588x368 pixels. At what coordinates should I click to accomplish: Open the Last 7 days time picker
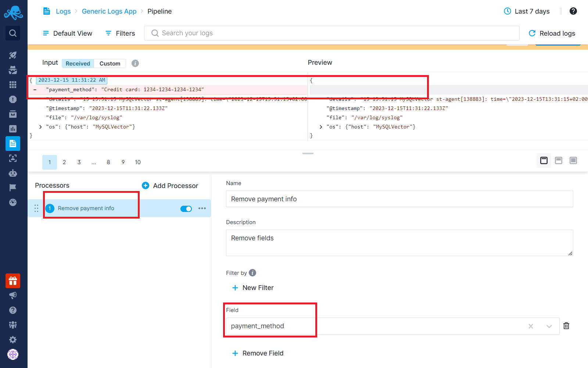pos(527,11)
